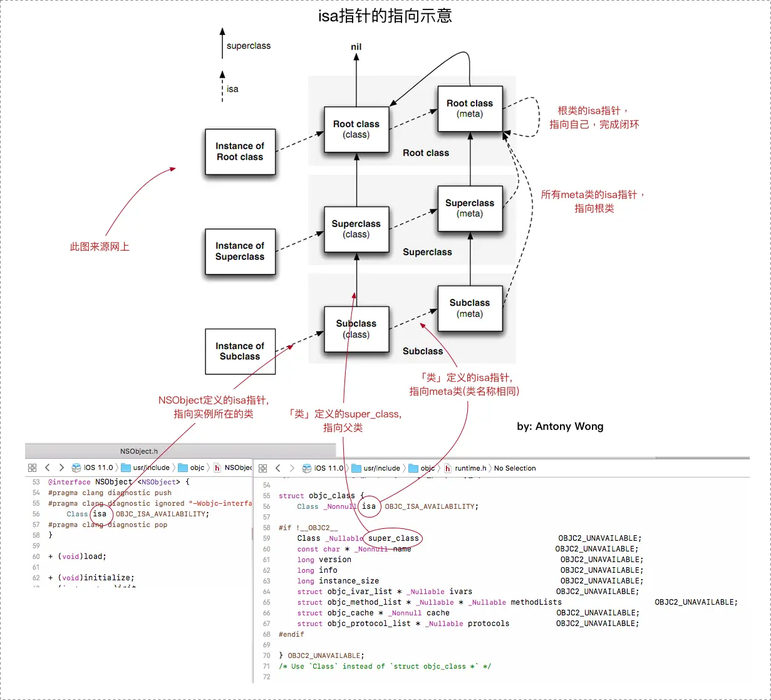This screenshot has width=771, height=700.
Task: Go forward in the runtime.h editor jump bar
Action: pyautogui.click(x=292, y=468)
